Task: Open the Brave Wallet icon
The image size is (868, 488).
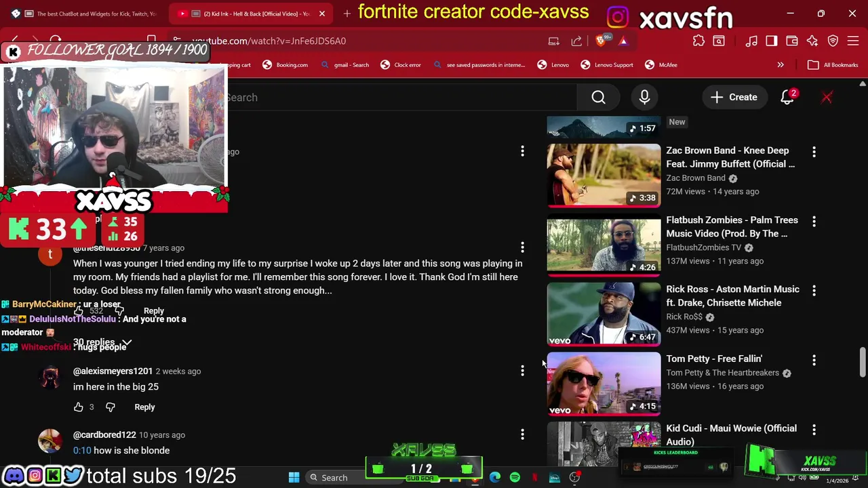Action: pos(792,41)
